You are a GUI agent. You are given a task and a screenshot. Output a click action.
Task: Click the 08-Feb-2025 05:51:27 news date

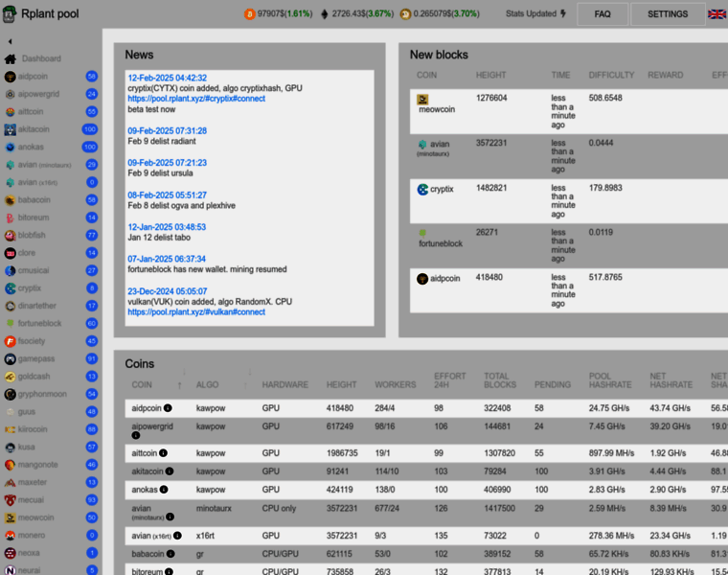click(x=167, y=195)
